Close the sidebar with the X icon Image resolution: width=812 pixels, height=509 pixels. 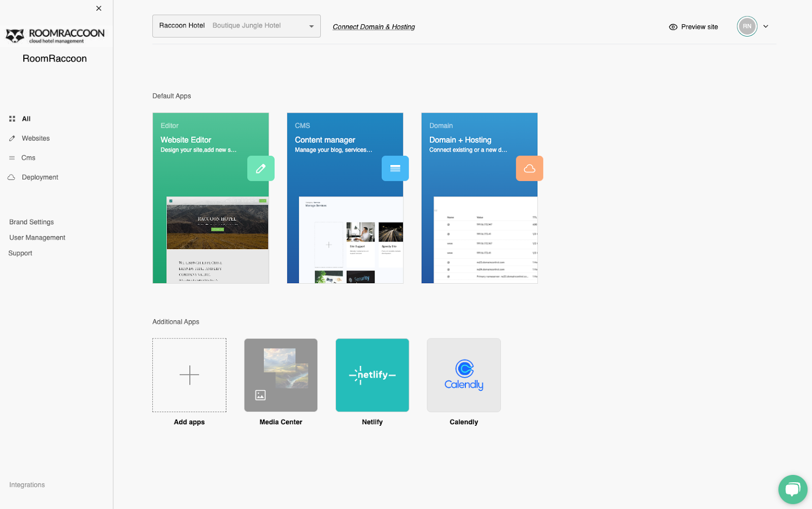[99, 8]
